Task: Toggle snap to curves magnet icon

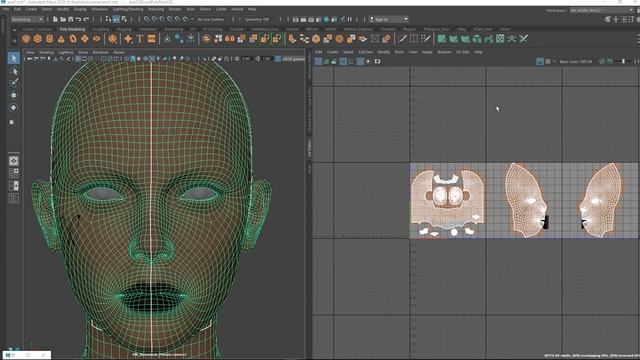Action: pos(154,19)
